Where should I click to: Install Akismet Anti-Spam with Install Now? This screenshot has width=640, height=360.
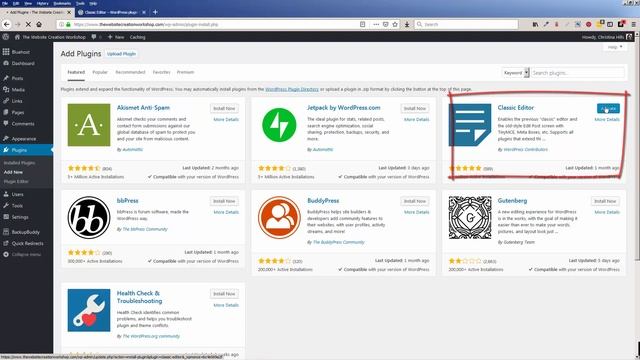(x=224, y=108)
